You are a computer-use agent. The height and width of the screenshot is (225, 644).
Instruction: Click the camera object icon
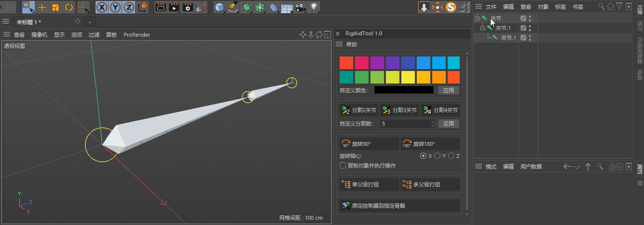(x=301, y=7)
